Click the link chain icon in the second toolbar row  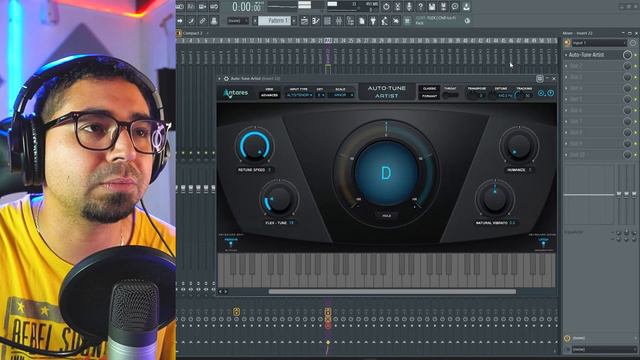202,21
